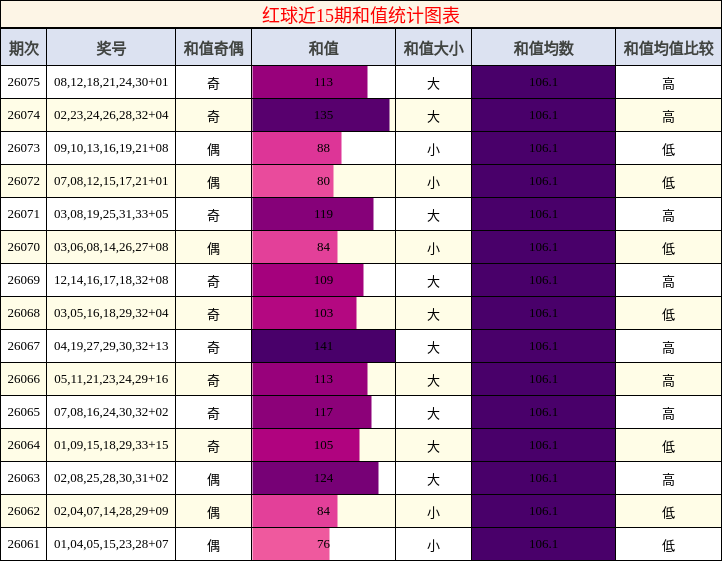Click winning numbers 08,12,18,21,24,30+01
The width and height of the screenshot is (722, 561).
point(111,82)
